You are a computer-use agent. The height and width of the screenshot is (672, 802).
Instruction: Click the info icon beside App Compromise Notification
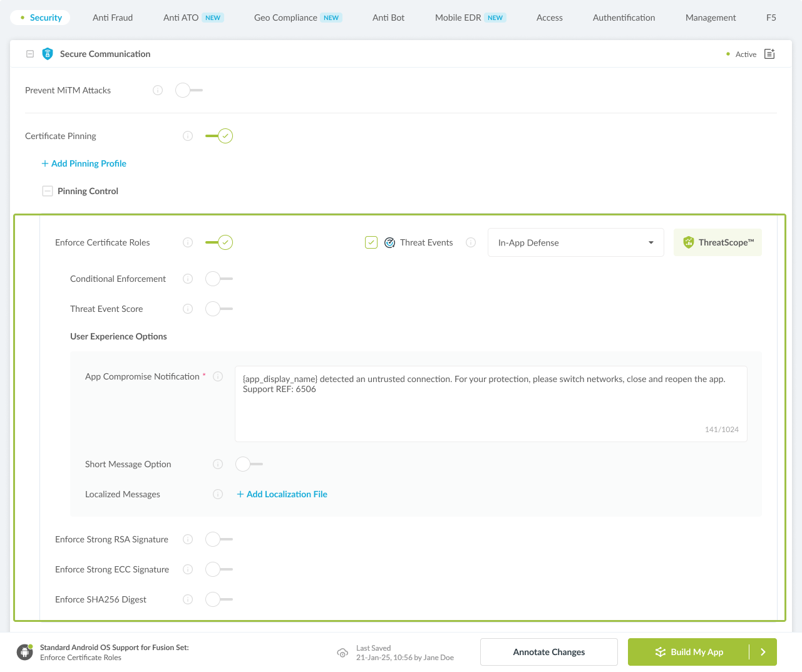coord(218,376)
